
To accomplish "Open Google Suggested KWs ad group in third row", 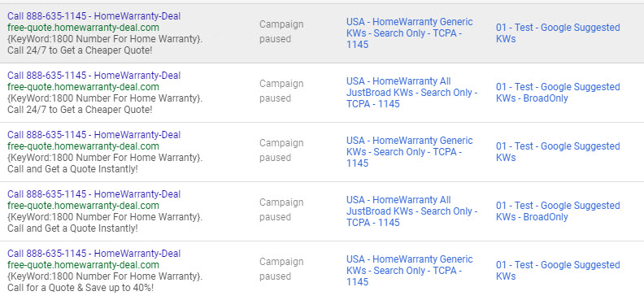I will (x=558, y=152).
